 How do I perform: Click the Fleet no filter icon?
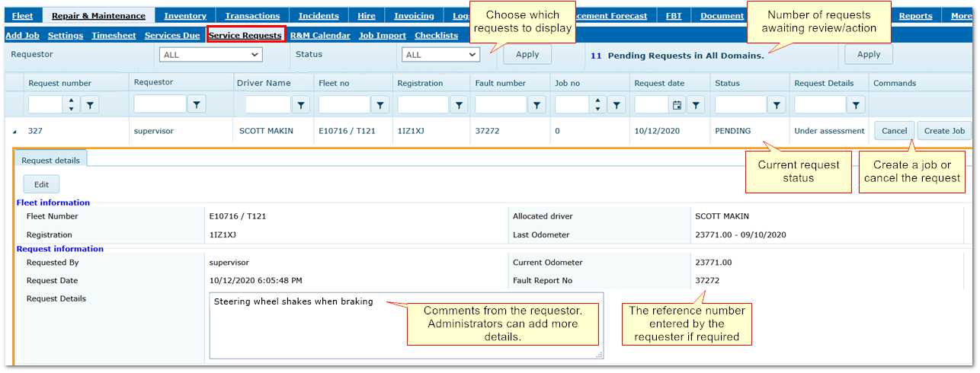(x=380, y=105)
